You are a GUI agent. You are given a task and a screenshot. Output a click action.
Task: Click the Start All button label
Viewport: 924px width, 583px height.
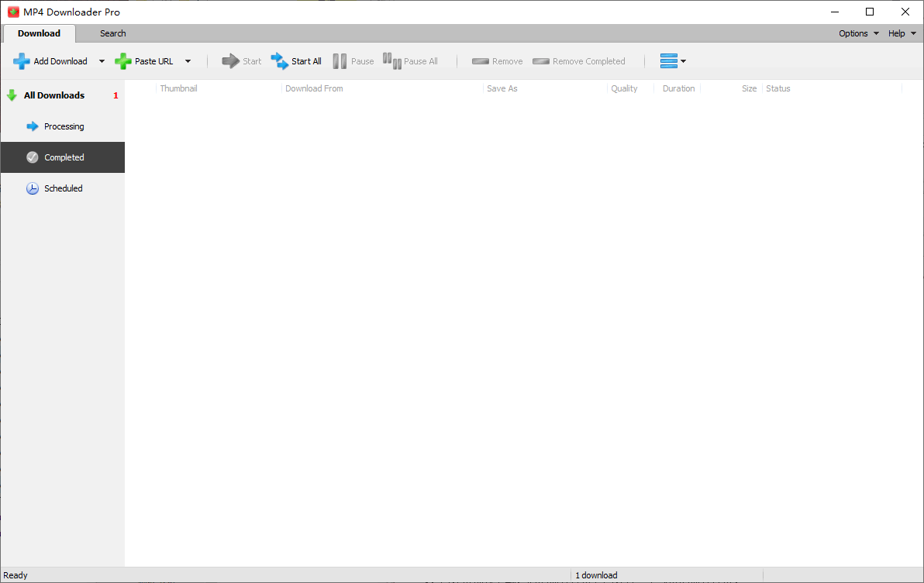coord(306,61)
